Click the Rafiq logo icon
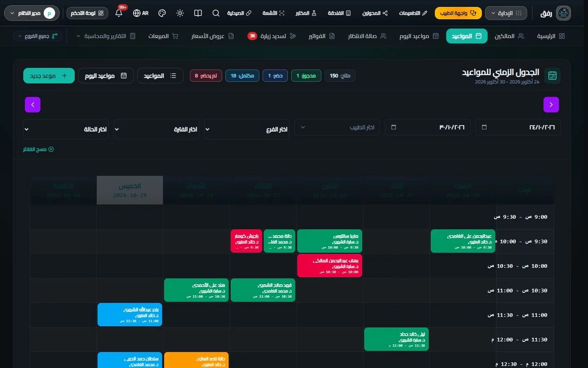The image size is (588, 368). pos(563,13)
